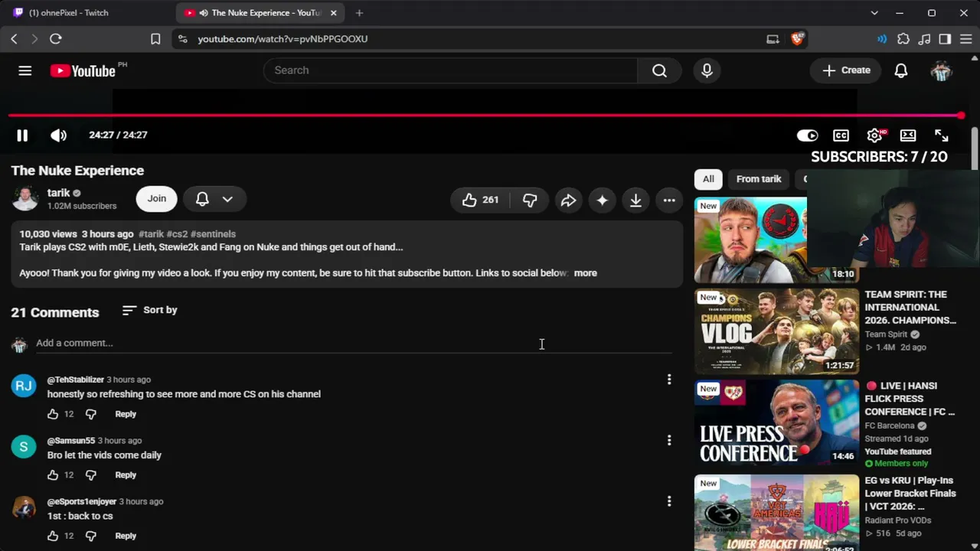This screenshot has width=980, height=551.
Task: Like @eSports1enjoyer's comment
Action: point(53,536)
